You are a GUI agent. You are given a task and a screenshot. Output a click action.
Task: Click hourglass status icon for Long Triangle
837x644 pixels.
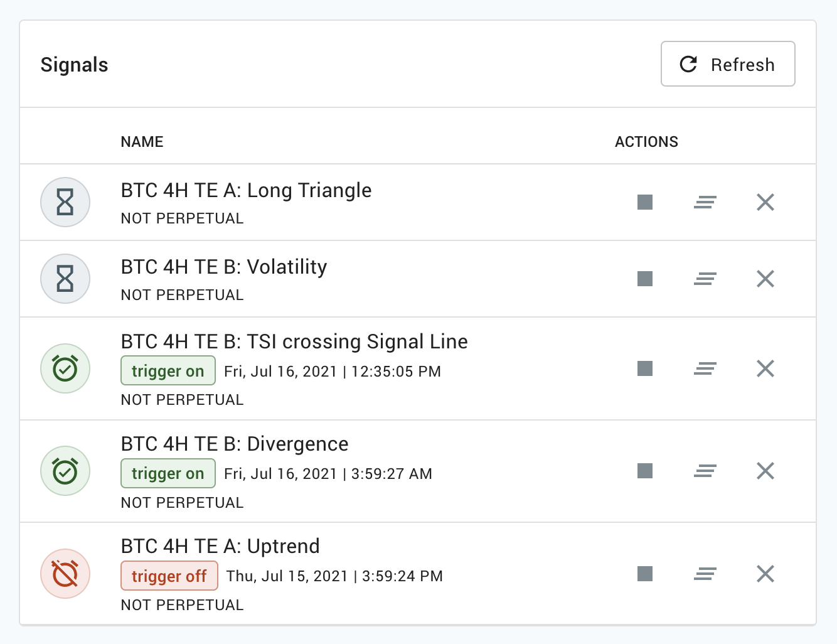click(x=65, y=202)
